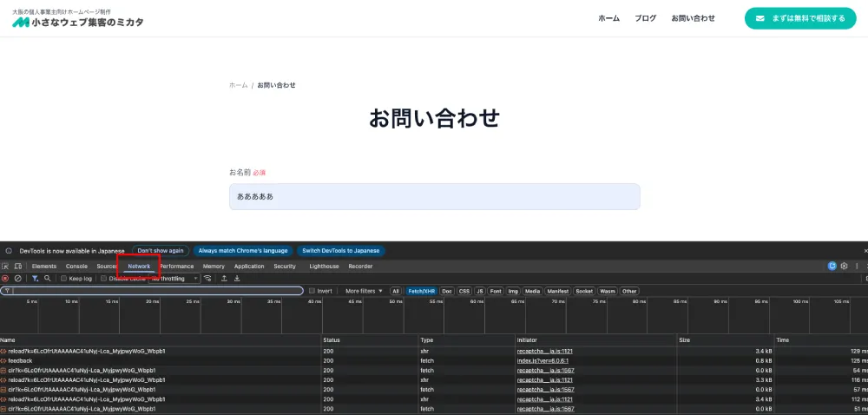Select the Network tab
Viewport: 868px width, 415px height.
[x=139, y=267]
